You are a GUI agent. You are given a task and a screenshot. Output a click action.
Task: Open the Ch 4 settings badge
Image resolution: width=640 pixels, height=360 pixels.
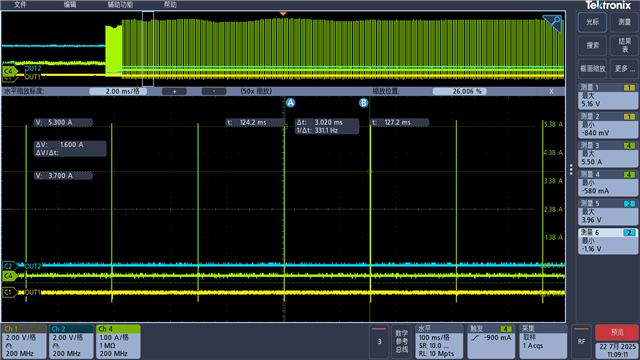click(118, 341)
